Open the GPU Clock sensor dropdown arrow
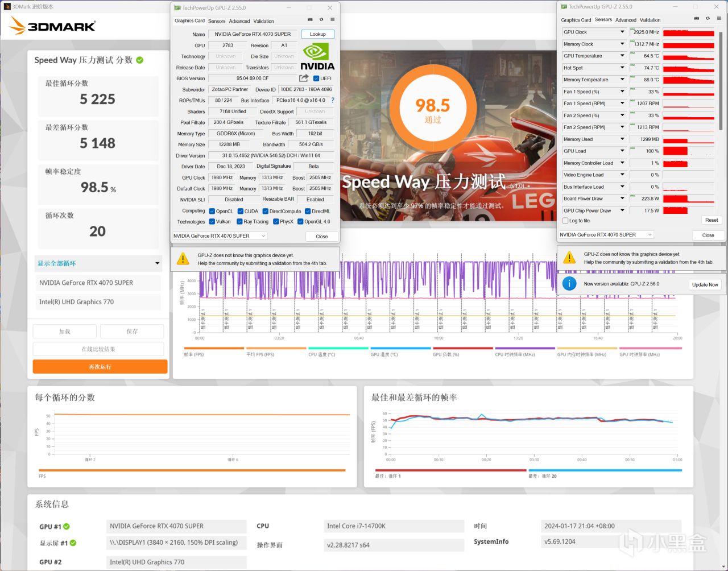The image size is (728, 571). (x=622, y=32)
